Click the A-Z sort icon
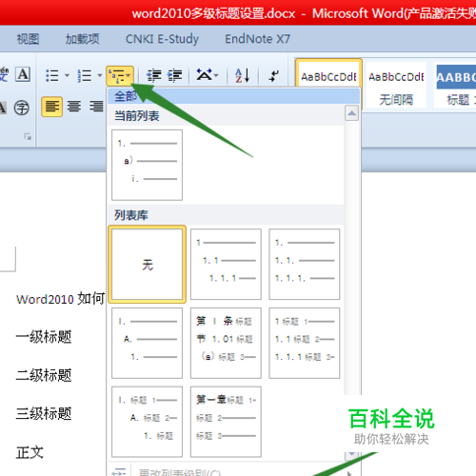The image size is (476, 476). click(243, 76)
